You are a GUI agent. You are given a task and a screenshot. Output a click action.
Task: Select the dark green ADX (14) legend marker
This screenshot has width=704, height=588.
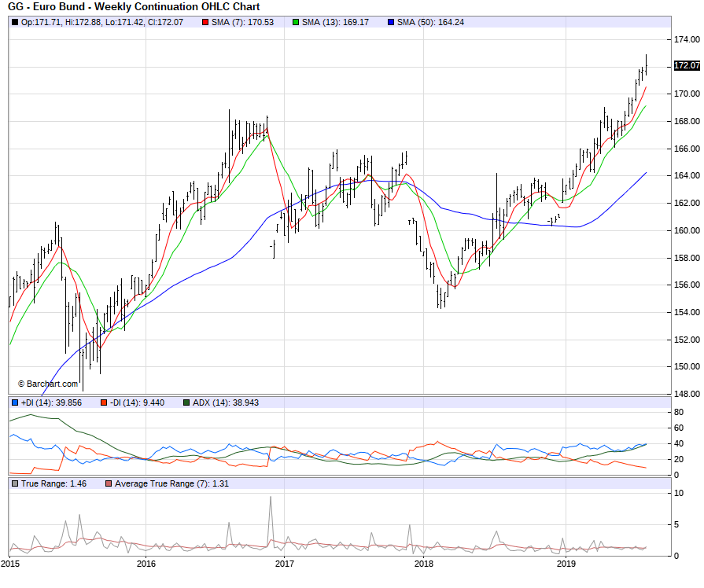click(186, 403)
